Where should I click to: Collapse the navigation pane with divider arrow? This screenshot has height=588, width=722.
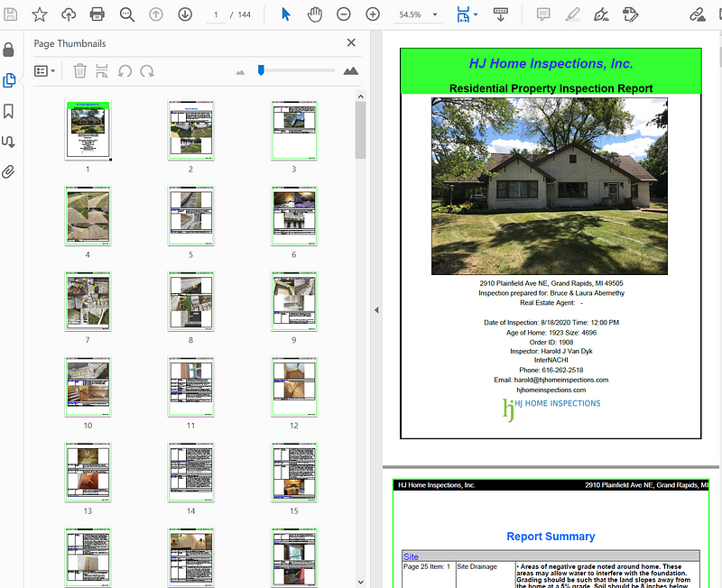point(375,310)
